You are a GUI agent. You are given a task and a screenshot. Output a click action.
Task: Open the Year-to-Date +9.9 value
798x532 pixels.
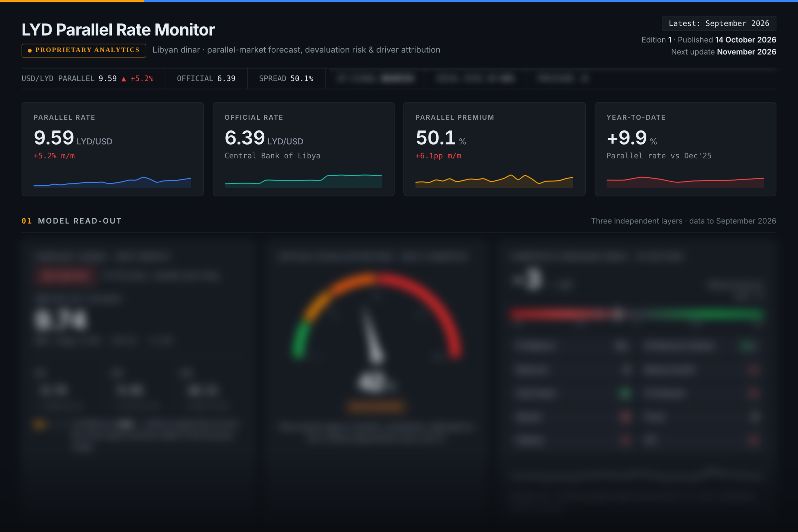point(627,138)
